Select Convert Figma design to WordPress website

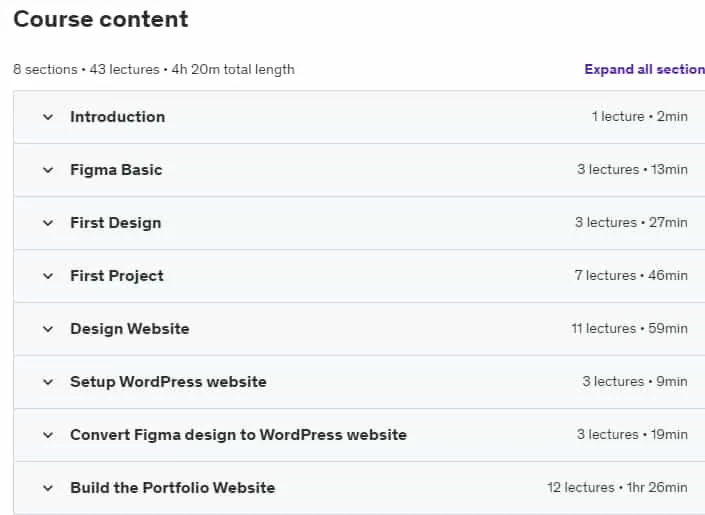[x=238, y=435]
